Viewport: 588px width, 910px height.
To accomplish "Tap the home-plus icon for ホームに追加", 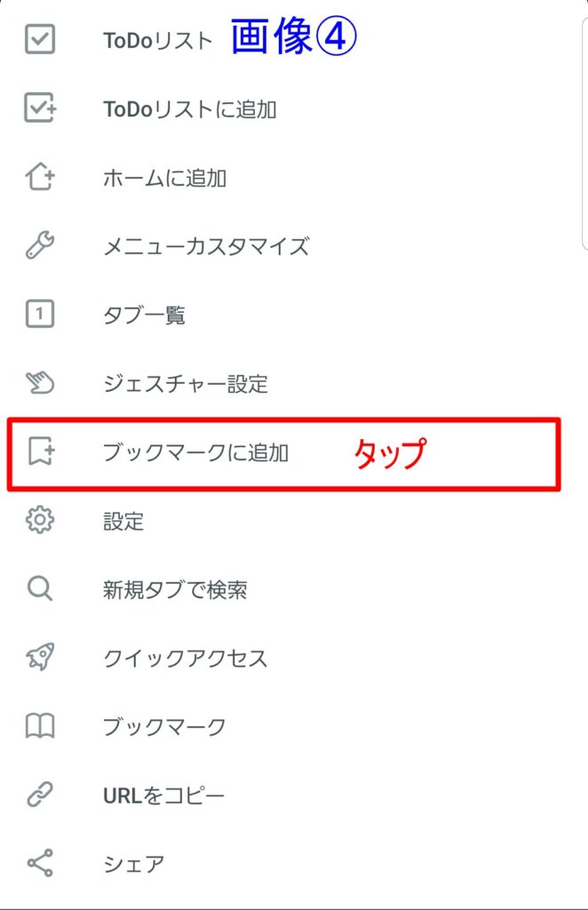I will 40,176.
